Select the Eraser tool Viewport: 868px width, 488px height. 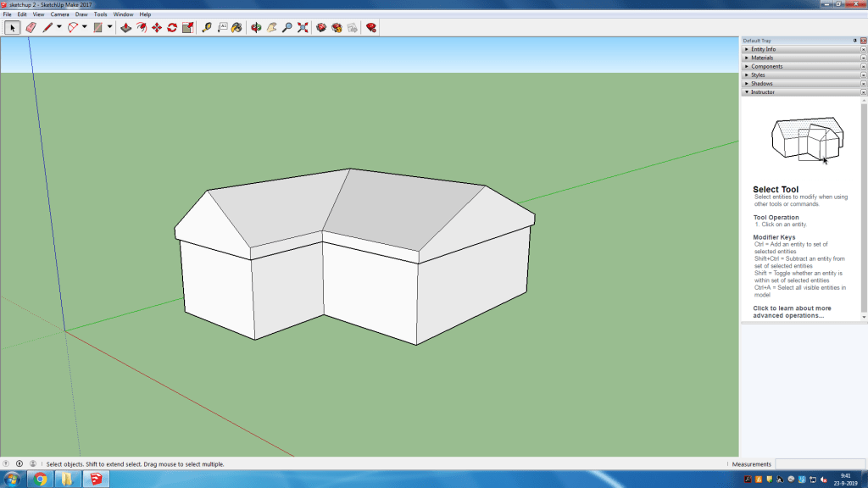31,28
